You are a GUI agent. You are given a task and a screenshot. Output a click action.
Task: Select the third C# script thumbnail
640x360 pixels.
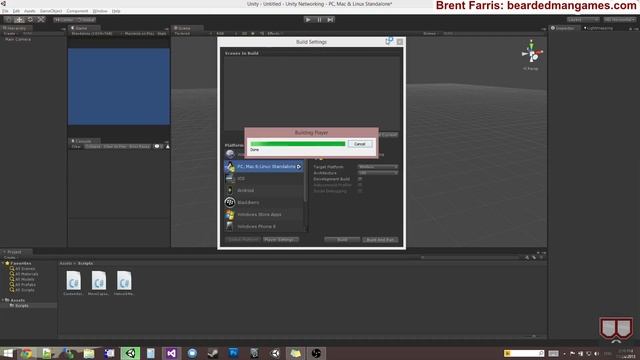tap(124, 281)
